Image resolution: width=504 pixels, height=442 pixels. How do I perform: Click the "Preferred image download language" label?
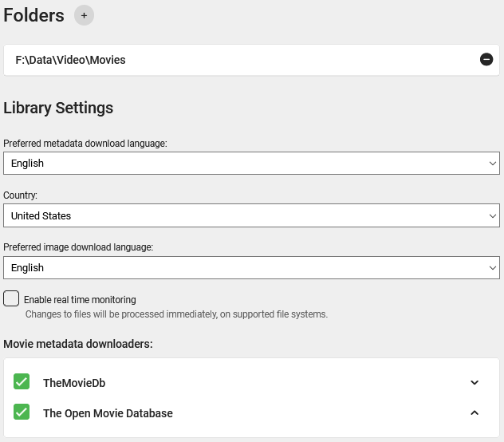[x=78, y=247]
